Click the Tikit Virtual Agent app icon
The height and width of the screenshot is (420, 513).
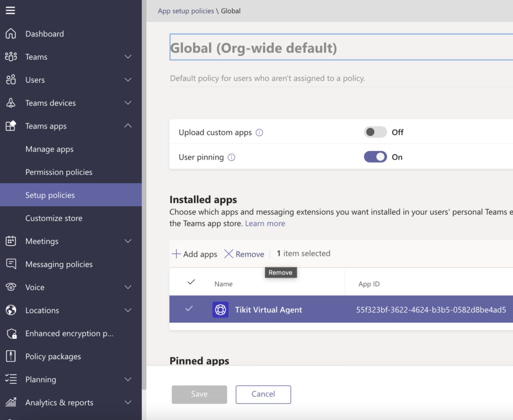[x=220, y=310]
